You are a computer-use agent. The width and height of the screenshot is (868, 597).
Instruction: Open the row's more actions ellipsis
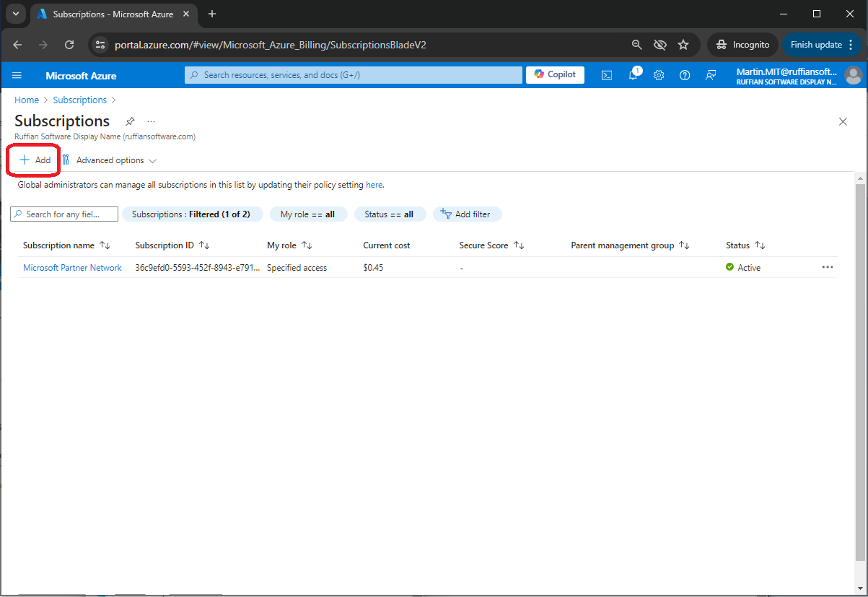click(827, 267)
